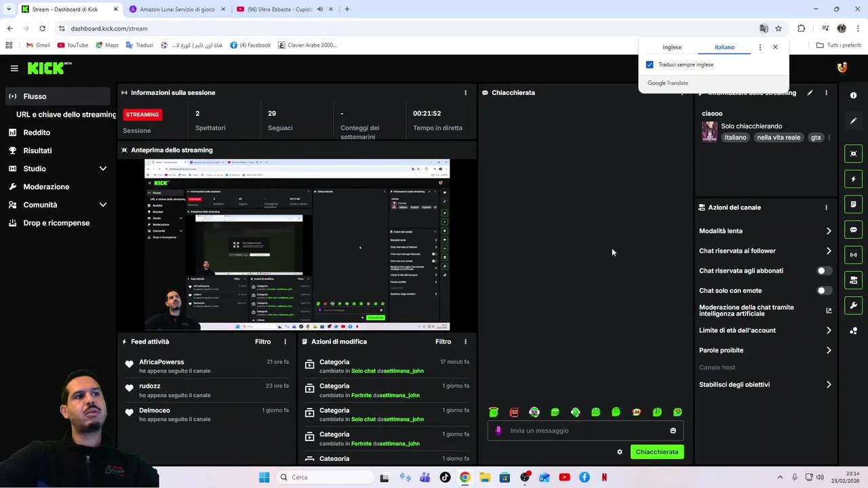The height and width of the screenshot is (488, 868).
Task: Click the three-dots cluster icon at the rail bottom
Action: [x=853, y=331]
